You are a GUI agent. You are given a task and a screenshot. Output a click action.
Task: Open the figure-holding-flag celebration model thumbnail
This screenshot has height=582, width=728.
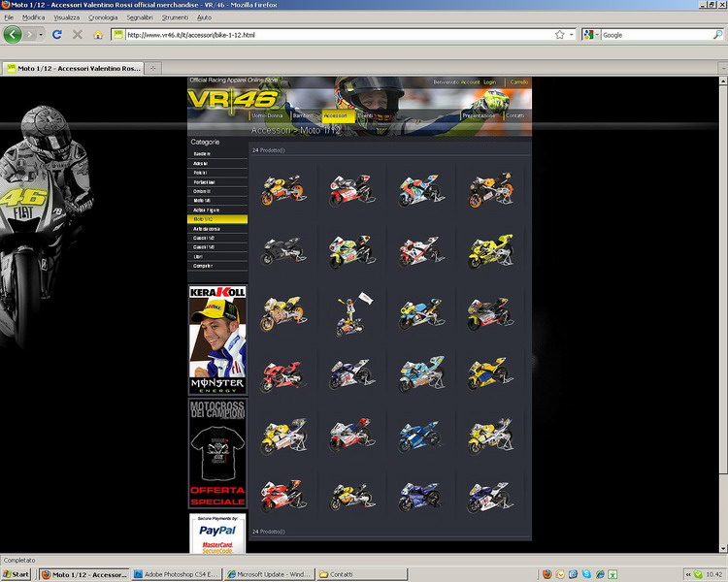click(353, 313)
